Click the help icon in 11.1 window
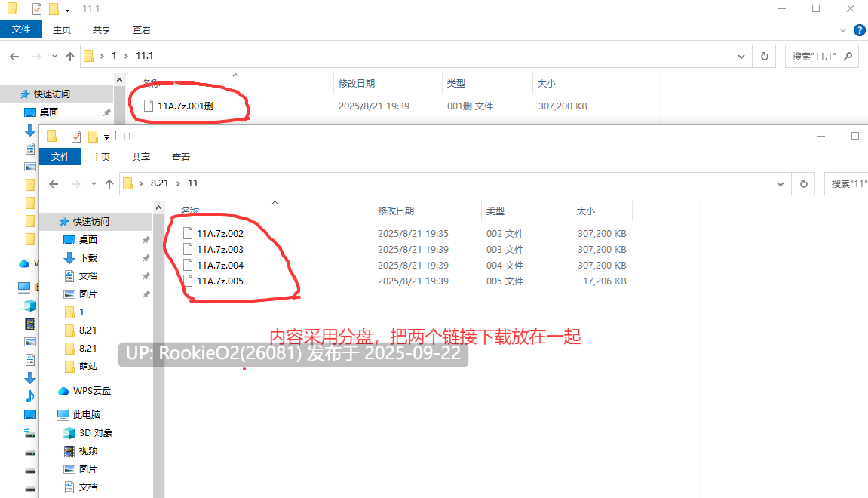Screen dimensions: 868x498 coord(860,30)
